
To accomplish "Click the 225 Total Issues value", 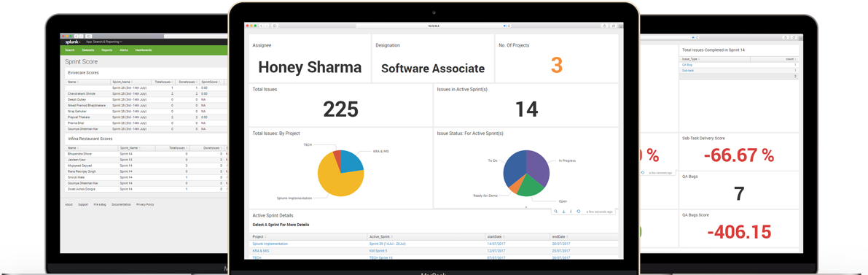I will coord(341,109).
